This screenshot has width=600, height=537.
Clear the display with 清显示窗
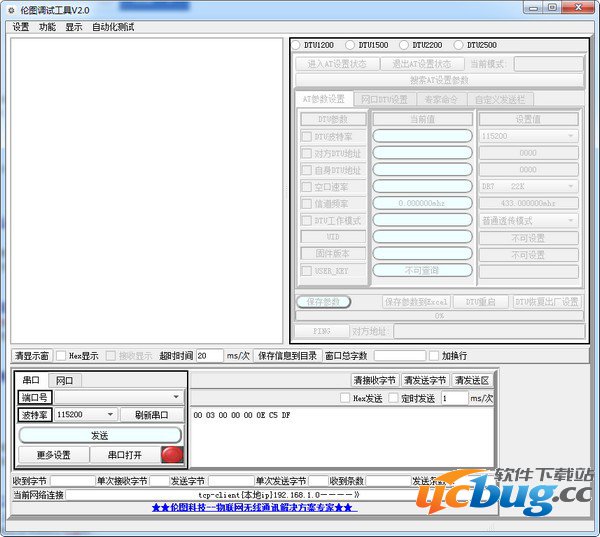coord(31,355)
